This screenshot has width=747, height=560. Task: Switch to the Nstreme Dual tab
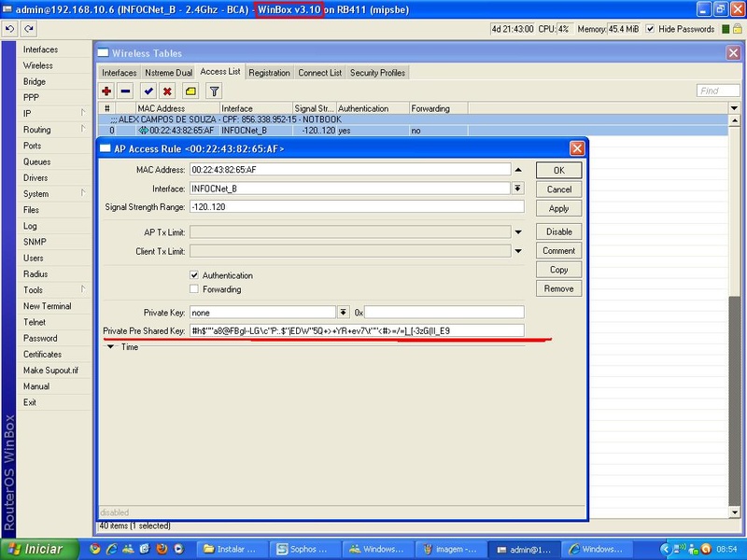click(x=169, y=73)
